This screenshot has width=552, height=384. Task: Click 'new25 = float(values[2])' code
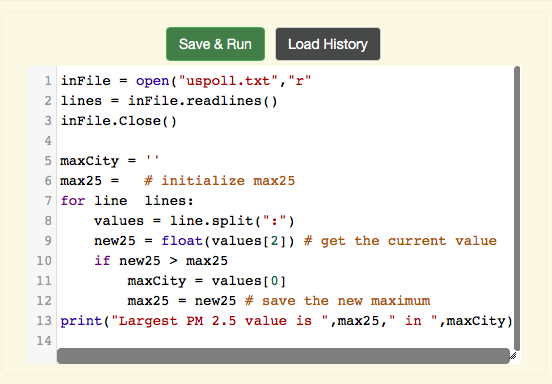coord(194,241)
